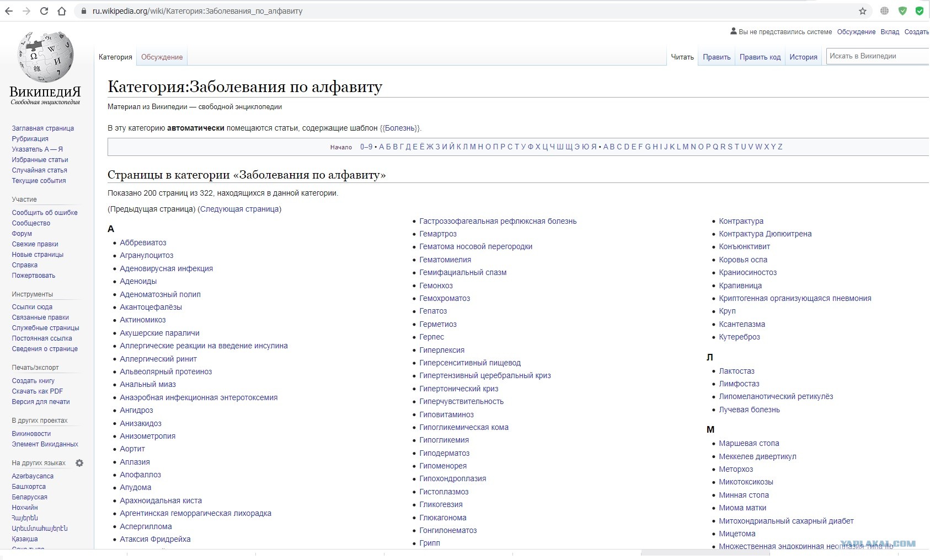Open language settings gear icon

79,463
